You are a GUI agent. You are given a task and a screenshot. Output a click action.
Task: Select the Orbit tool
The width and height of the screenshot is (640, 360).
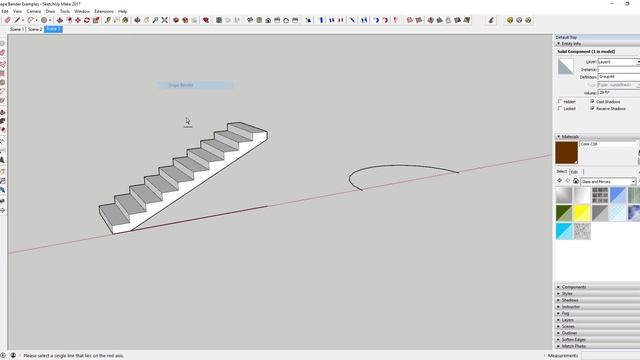138,20
